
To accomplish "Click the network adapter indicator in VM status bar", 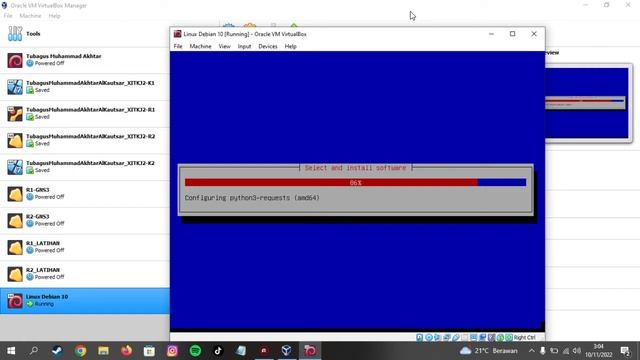I will coord(447,338).
